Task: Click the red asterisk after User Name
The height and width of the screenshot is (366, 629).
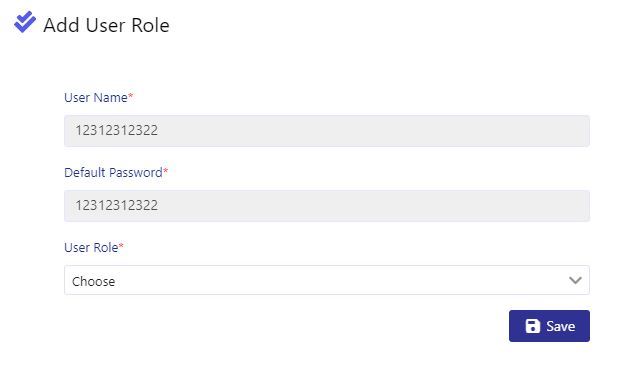Action: coord(130,96)
